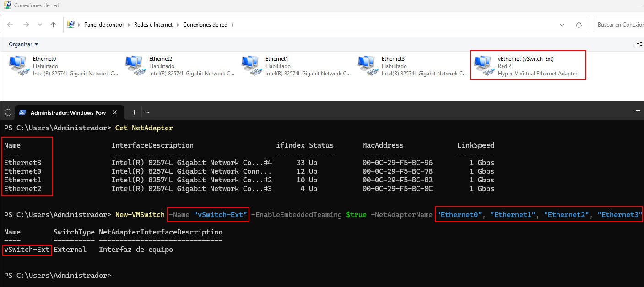Viewport: 644px width, 287px height.
Task: Open a new terminal tab
Action: click(x=134, y=112)
